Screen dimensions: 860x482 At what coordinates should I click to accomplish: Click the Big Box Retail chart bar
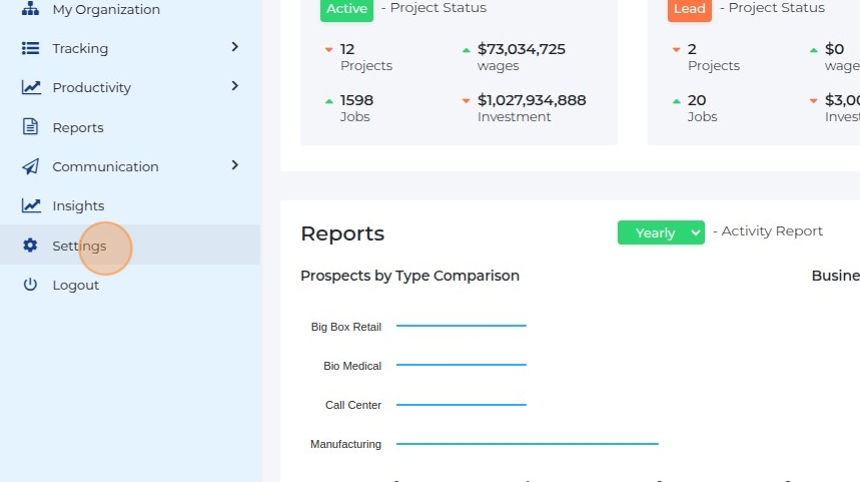pos(461,326)
